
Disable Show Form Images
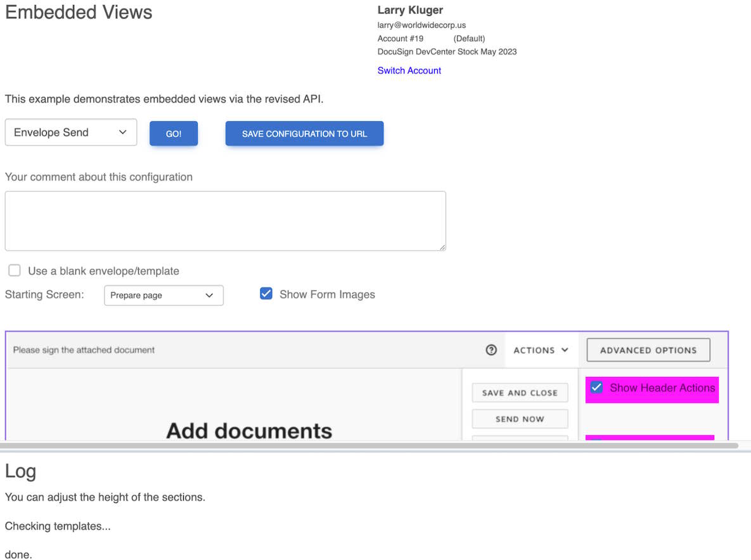(x=266, y=293)
